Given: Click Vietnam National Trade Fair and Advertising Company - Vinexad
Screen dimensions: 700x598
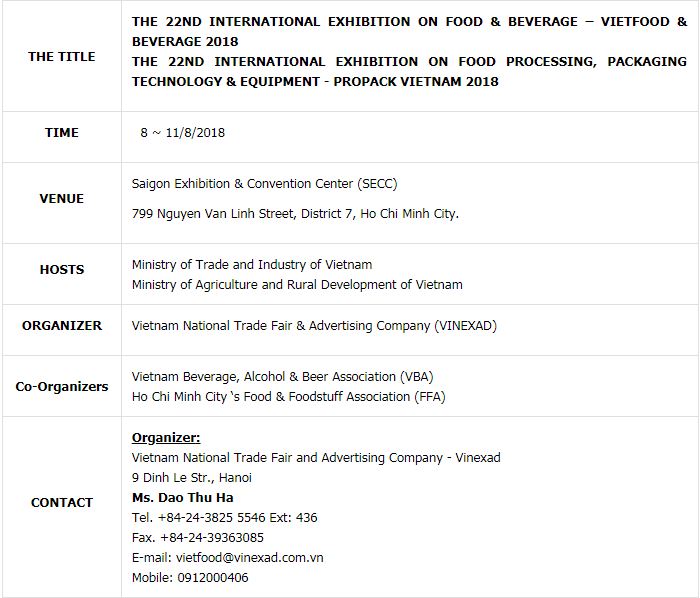Looking at the screenshot, I should point(316,458).
